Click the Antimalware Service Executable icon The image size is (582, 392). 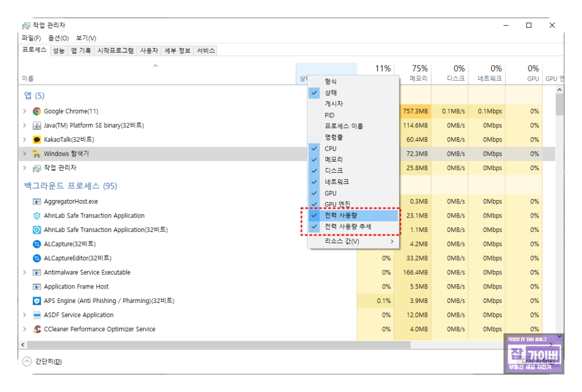[37, 273]
